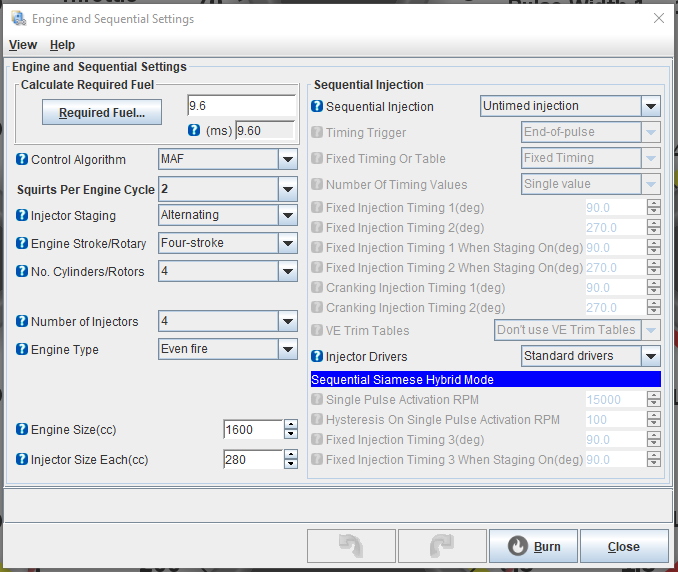The height and width of the screenshot is (572, 678).
Task: Expand Engine Type Even fire dropdown
Action: tap(228, 349)
